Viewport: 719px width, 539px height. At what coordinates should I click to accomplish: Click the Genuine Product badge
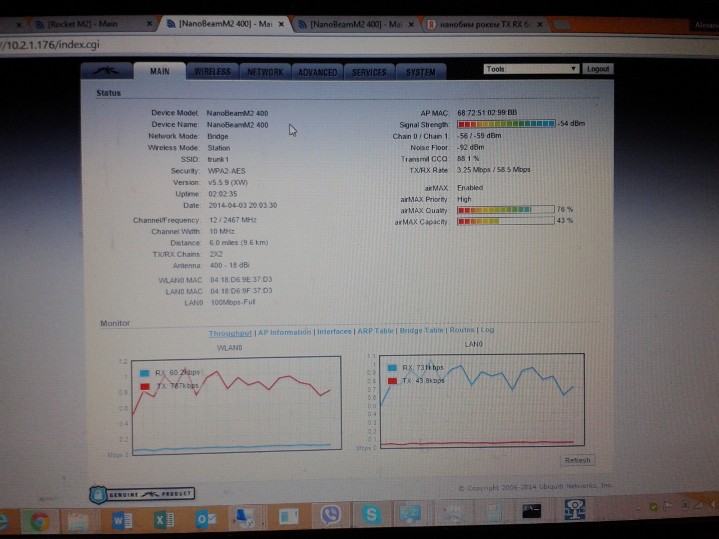click(142, 494)
